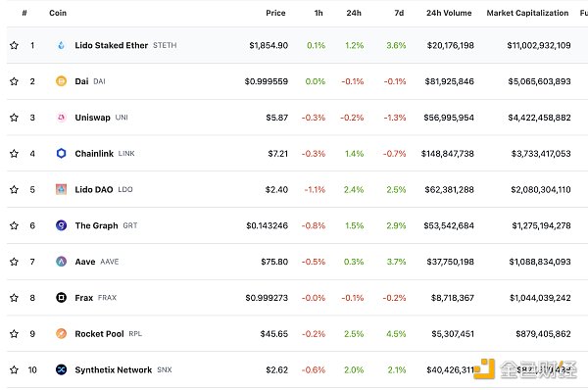The image size is (588, 390).
Task: Click the Chainlink hexagon logo icon
Action: coord(61,154)
